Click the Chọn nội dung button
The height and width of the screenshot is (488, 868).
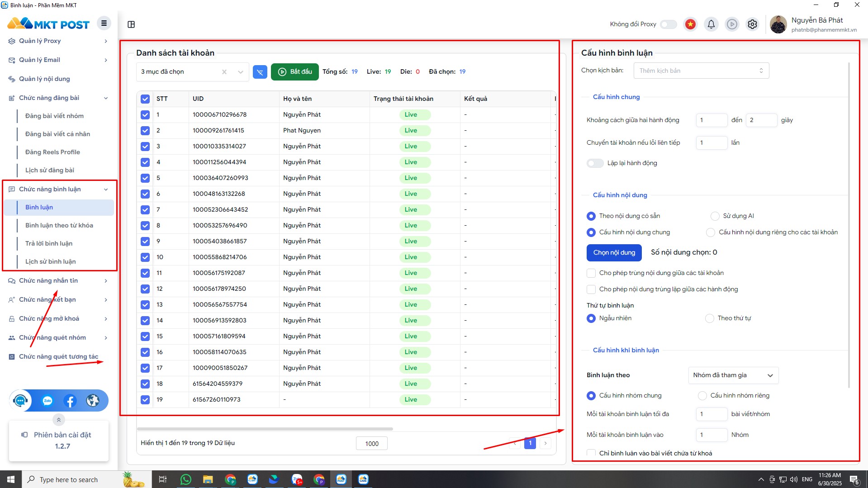(x=614, y=253)
